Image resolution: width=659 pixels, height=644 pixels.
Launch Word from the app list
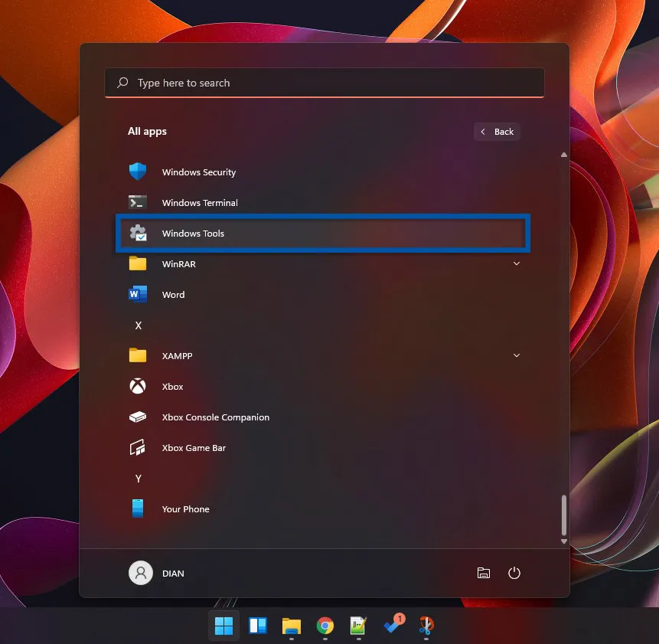173,294
